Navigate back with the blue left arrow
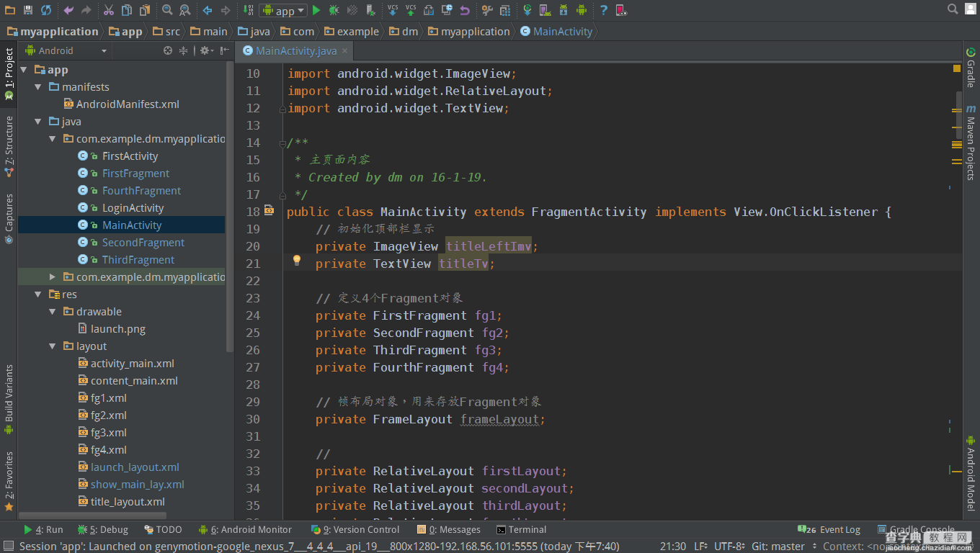The image size is (980, 553). (x=208, y=10)
